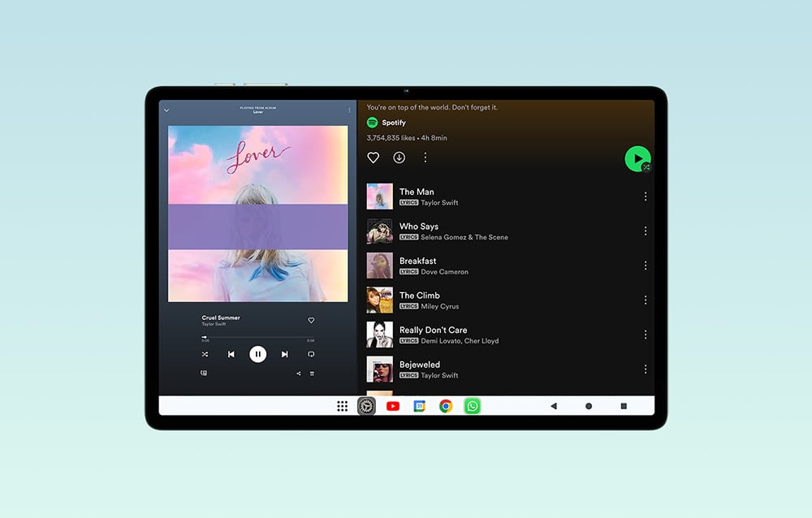Click the LYRICS badge on The Man
Image resolution: width=812 pixels, height=518 pixels.
tap(408, 202)
